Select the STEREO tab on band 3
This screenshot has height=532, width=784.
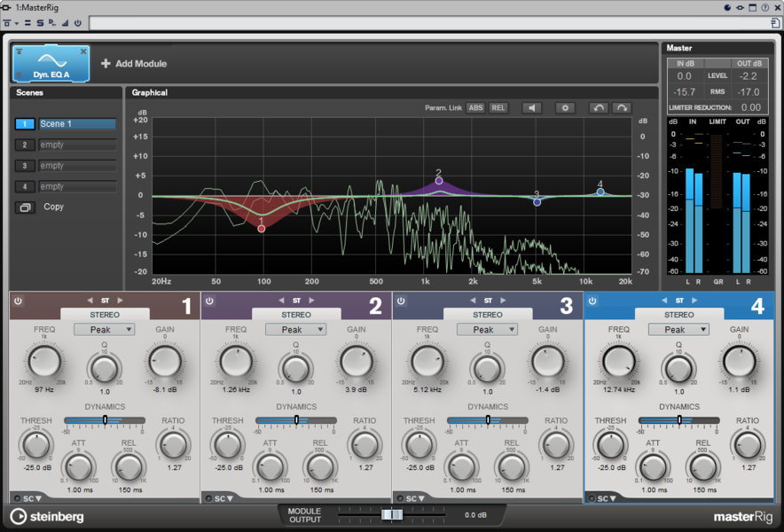click(x=488, y=315)
